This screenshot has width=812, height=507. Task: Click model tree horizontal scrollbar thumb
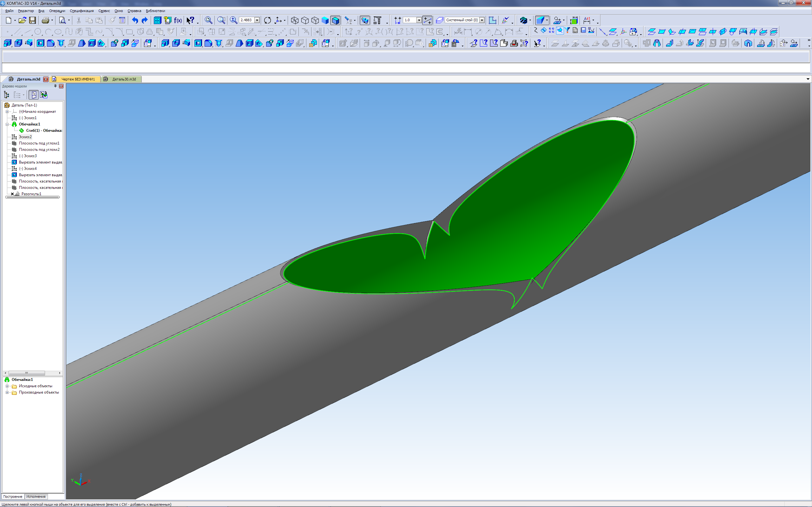point(27,373)
